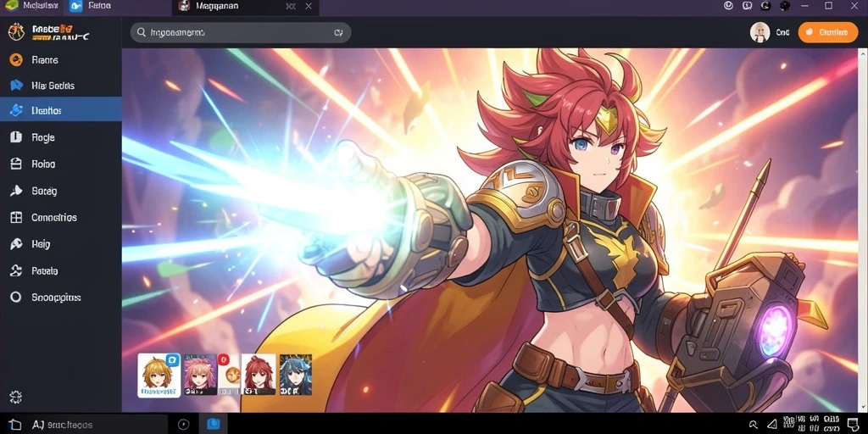Click the Help sidebar icon

click(x=16, y=243)
